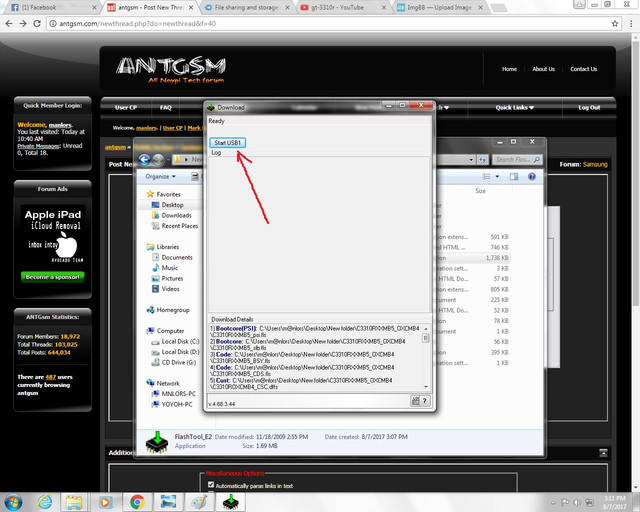Toggle Automatically parse links in text checkbox
This screenshot has width=640, height=512.
pos(211,485)
